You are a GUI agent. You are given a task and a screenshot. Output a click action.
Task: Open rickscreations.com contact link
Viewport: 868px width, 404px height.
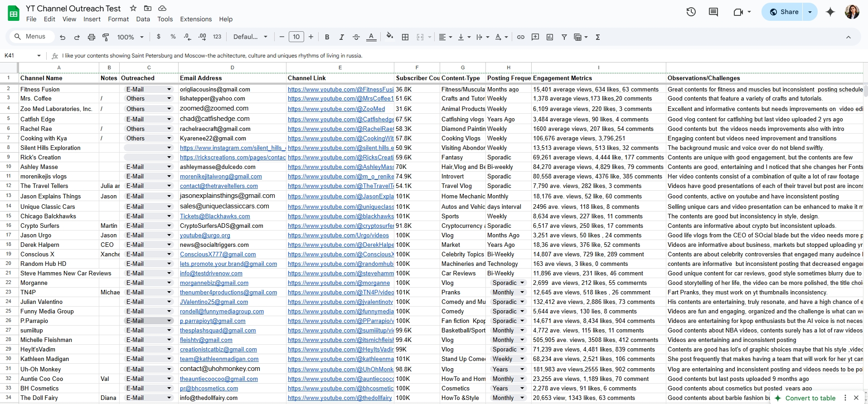point(233,157)
